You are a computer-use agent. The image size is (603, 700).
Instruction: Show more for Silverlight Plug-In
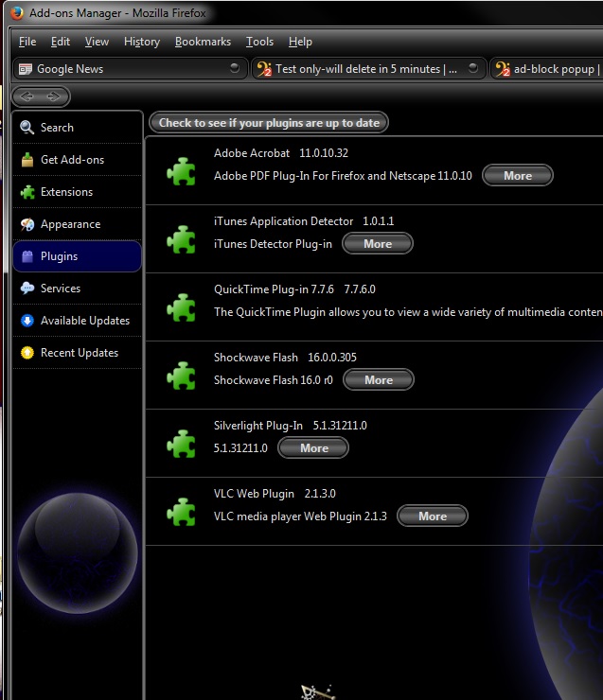(313, 447)
